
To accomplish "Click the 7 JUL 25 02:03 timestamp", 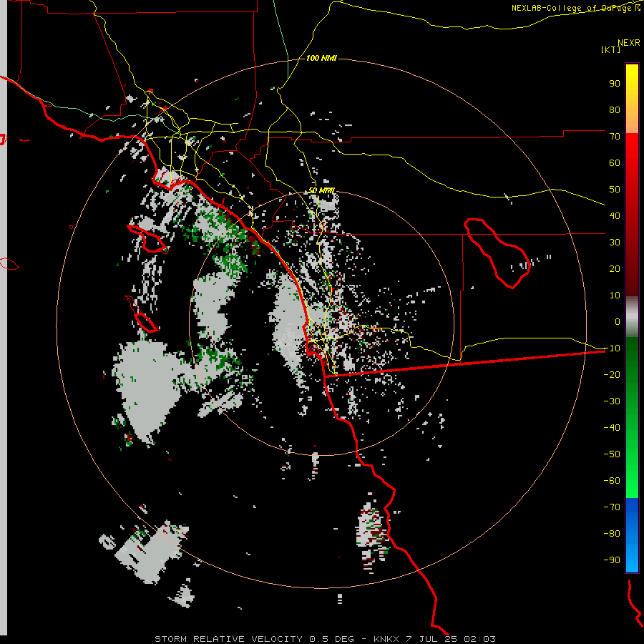I will pyautogui.click(x=451, y=639).
